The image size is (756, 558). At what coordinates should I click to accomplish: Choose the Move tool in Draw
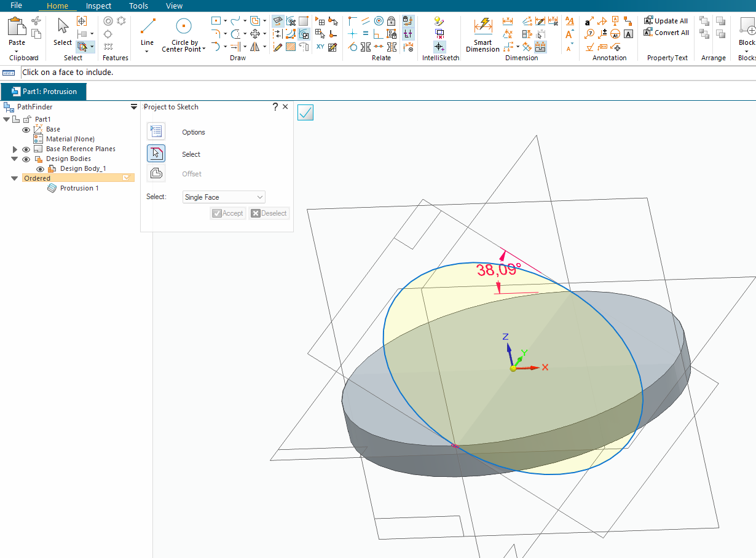[x=254, y=34]
